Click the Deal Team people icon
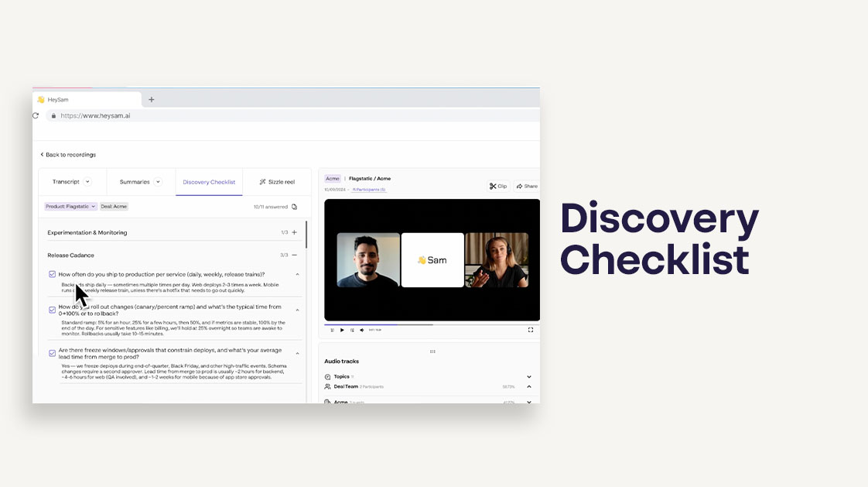This screenshot has width=868, height=487. click(328, 386)
